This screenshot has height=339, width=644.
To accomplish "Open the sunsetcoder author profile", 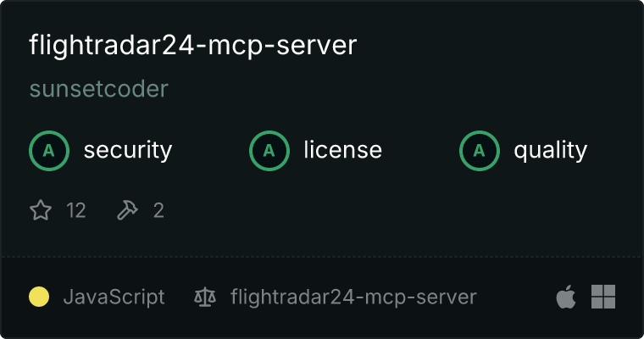I will [99, 89].
